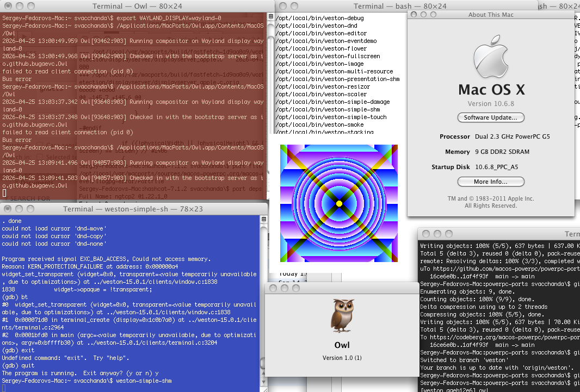Click "Program received signal EXC_BAD_ACCESS" line
The width and height of the screenshot is (580, 392).
click(106, 259)
